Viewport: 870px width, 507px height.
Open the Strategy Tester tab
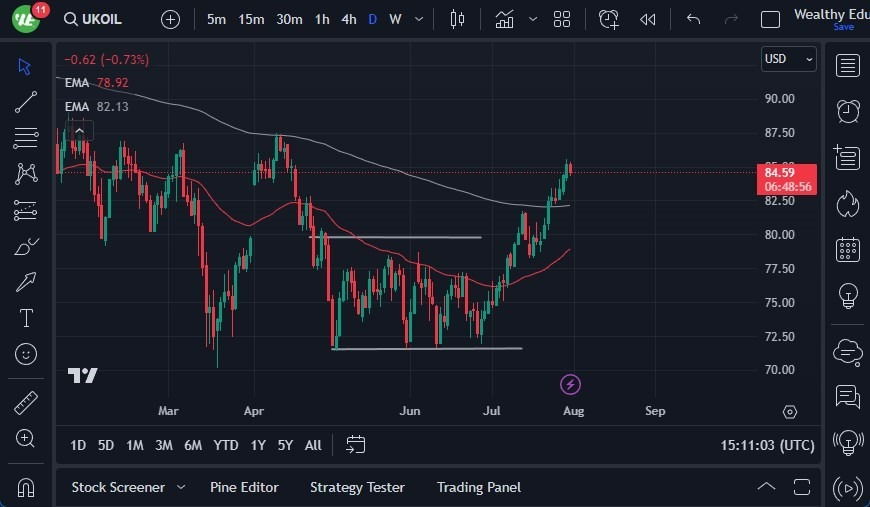click(x=357, y=487)
